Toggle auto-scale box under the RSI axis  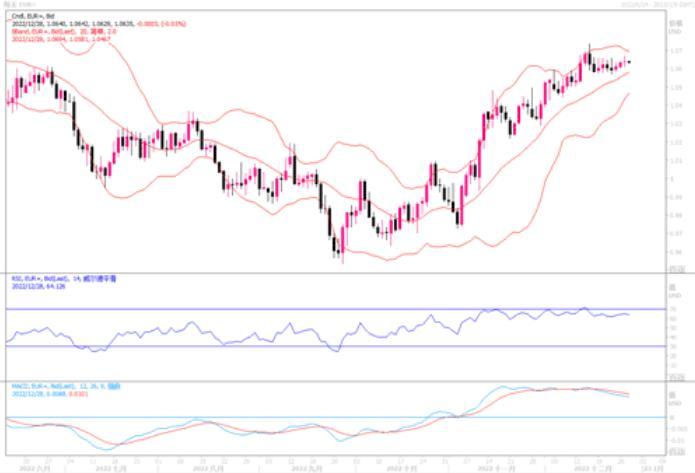676,375
